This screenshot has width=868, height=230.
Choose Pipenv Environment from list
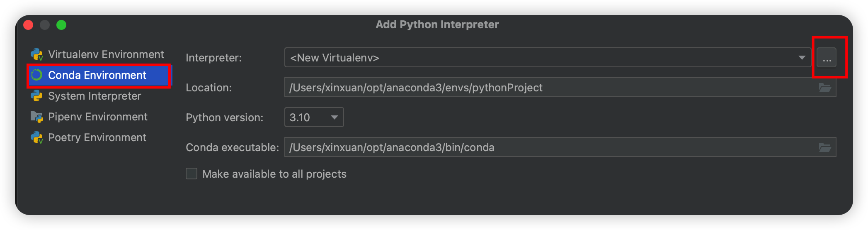tap(97, 117)
